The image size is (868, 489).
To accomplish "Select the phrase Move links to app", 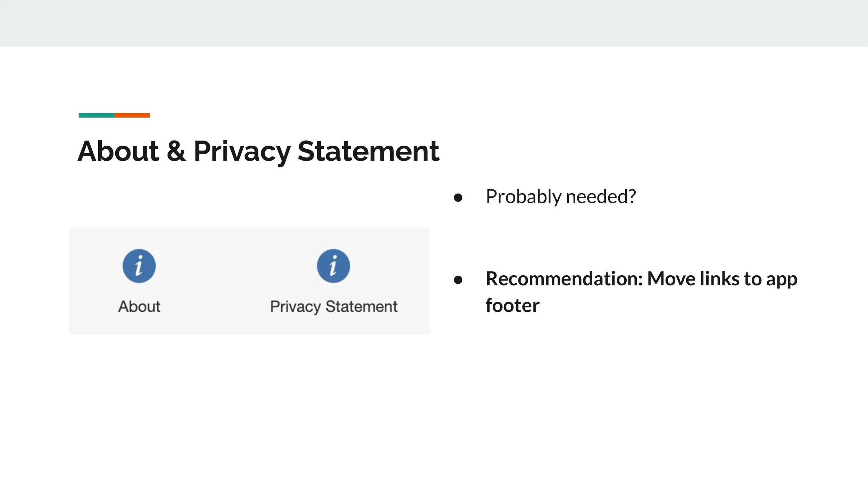I will point(722,280).
